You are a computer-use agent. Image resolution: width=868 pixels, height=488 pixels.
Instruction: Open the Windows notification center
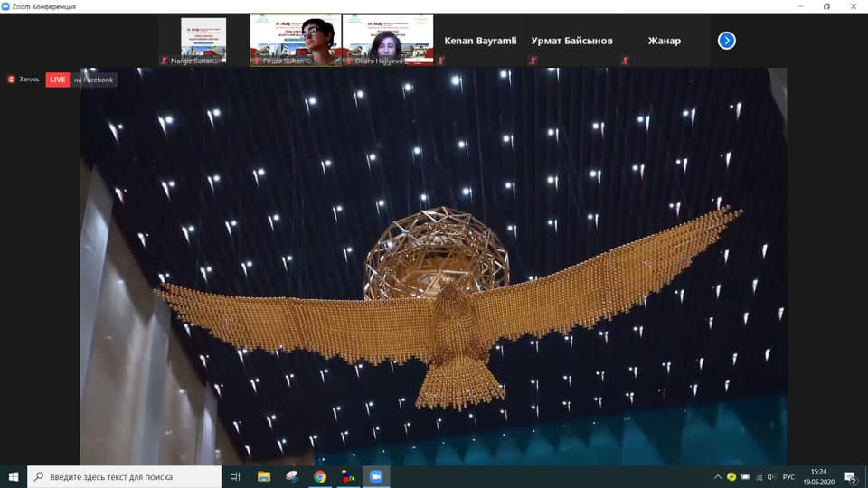(x=850, y=476)
